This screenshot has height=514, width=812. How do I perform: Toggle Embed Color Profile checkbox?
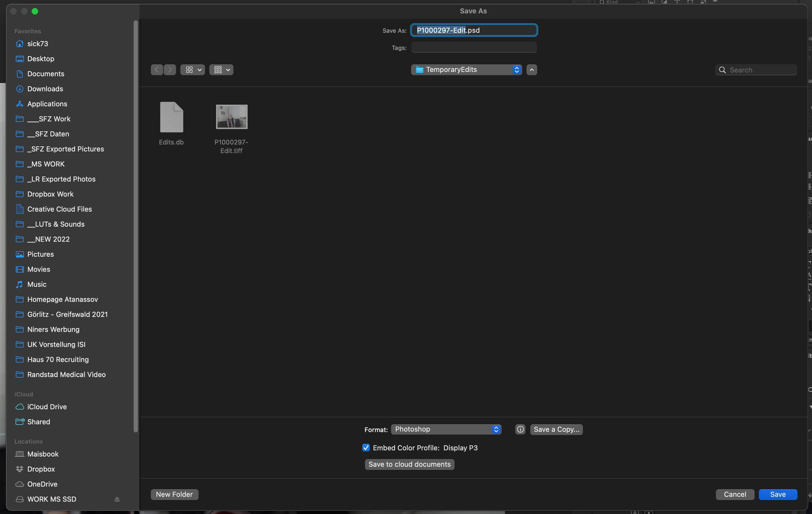pos(366,448)
